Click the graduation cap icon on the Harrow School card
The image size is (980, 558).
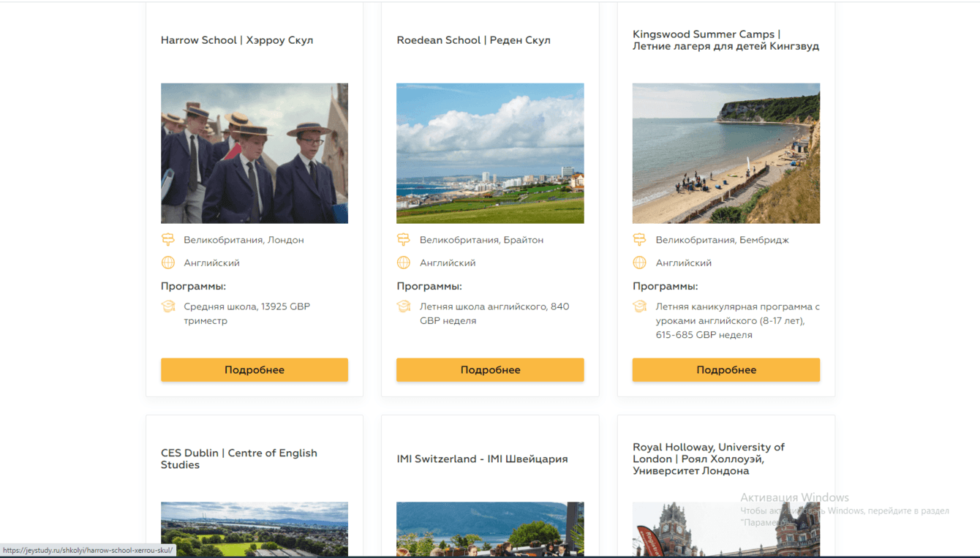[x=168, y=306]
